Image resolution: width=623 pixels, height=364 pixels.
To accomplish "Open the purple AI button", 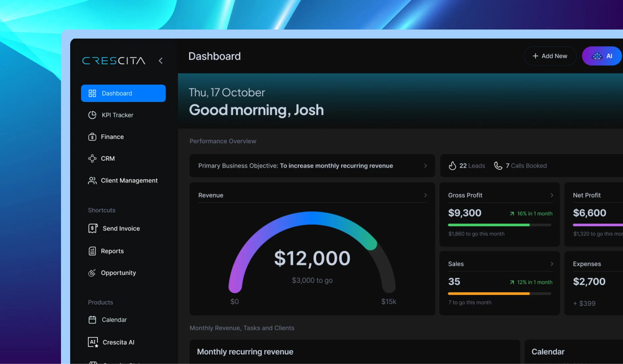I will click(601, 56).
